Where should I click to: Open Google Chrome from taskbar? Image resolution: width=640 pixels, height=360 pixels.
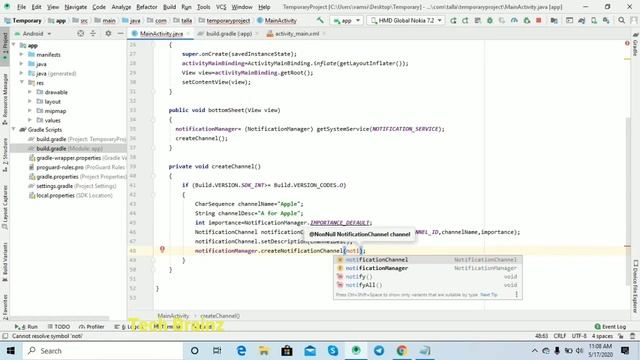[402, 351]
